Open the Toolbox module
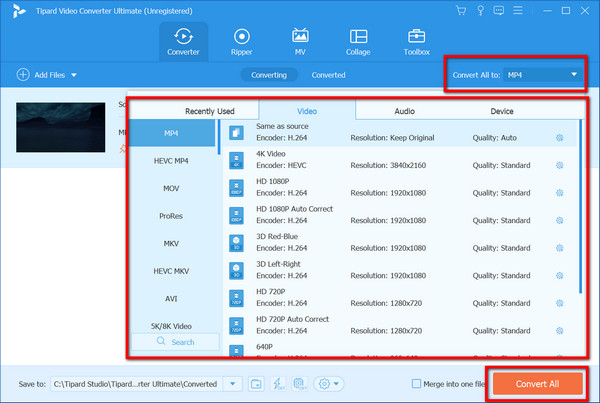Image resolution: width=600 pixels, height=403 pixels. click(x=416, y=42)
